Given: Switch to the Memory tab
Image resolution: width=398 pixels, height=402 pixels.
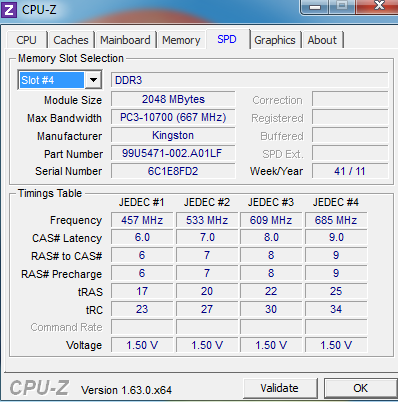Looking at the screenshot, I should coord(181,40).
